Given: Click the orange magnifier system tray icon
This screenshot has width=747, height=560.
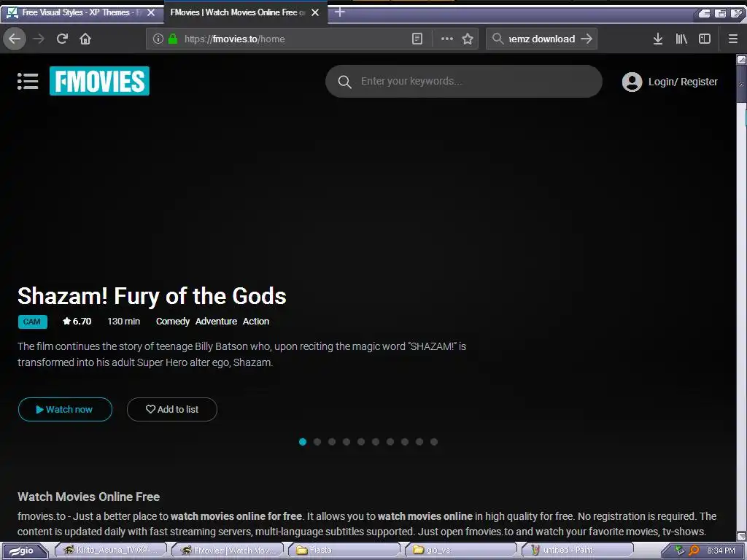Looking at the screenshot, I should click(694, 551).
